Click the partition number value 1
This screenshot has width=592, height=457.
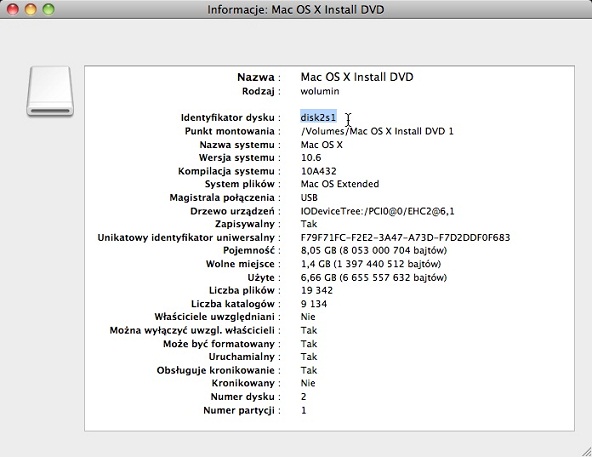click(304, 410)
